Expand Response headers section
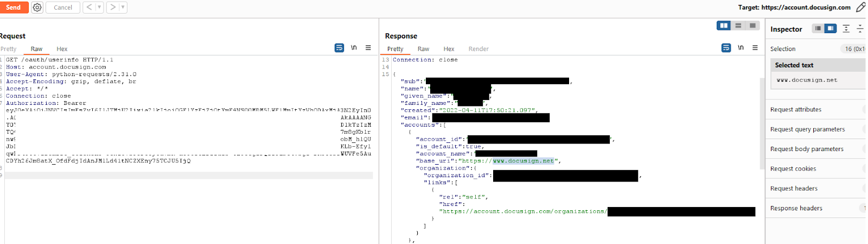 (x=816, y=208)
